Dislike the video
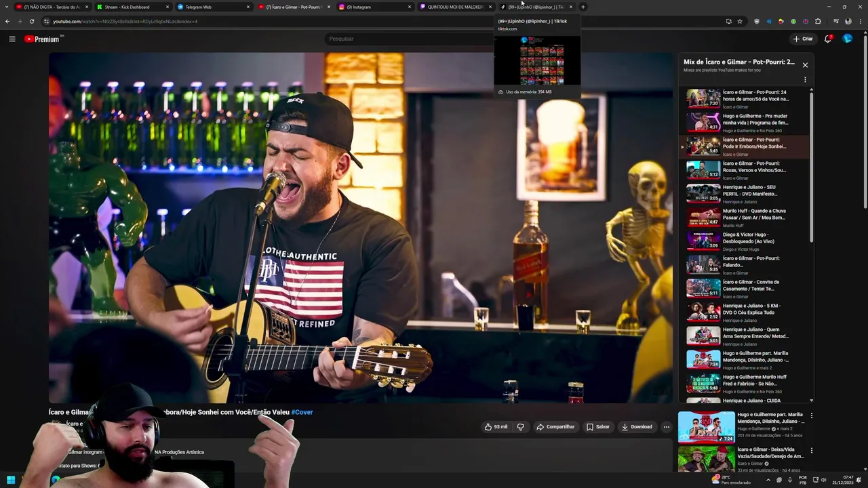The width and height of the screenshot is (868, 488). coord(520,427)
